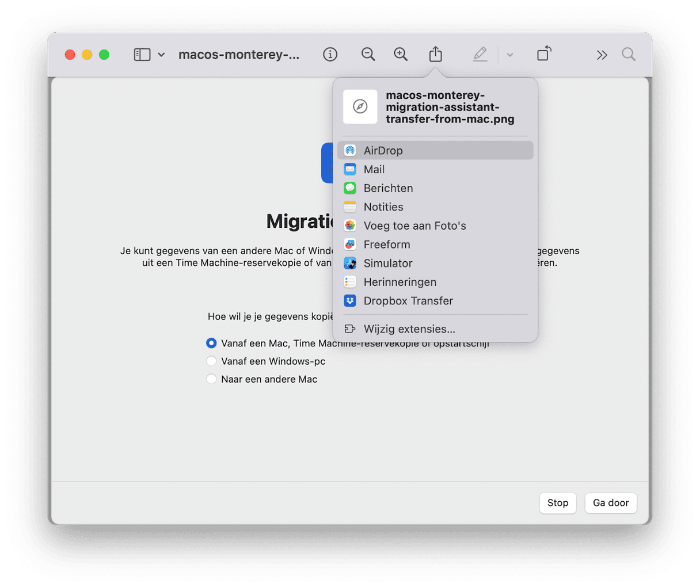Expand the sidebar view options chevron
Image resolution: width=700 pixels, height=588 pixels.
tap(162, 55)
